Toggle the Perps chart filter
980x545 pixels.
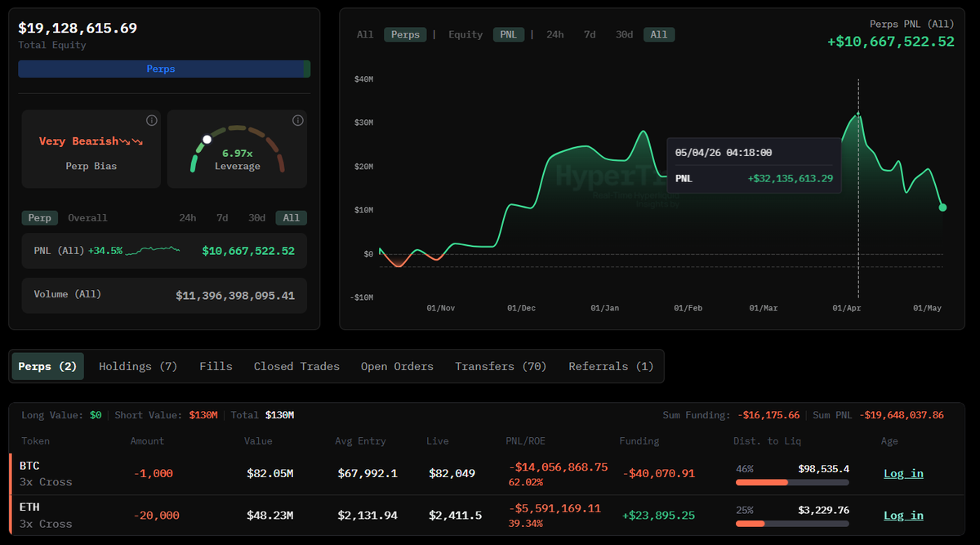pos(405,34)
